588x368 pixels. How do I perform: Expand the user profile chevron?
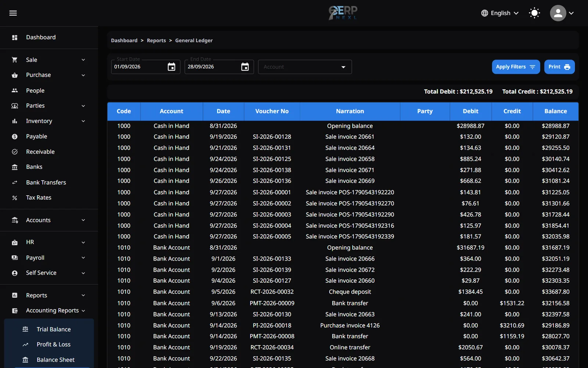(x=571, y=13)
